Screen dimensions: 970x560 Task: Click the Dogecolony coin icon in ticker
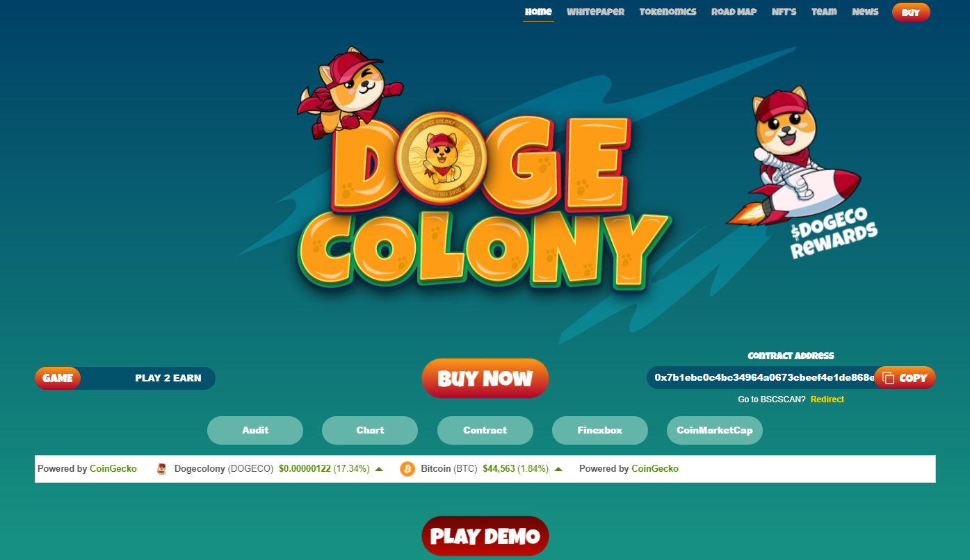(161, 469)
